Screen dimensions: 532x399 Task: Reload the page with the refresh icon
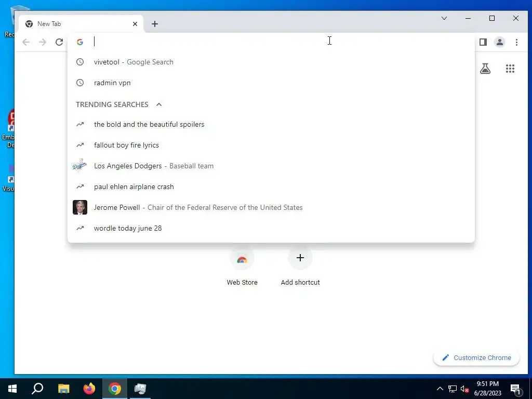(59, 42)
